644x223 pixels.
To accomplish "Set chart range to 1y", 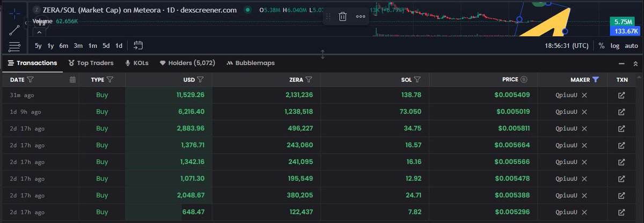I will click(50, 46).
